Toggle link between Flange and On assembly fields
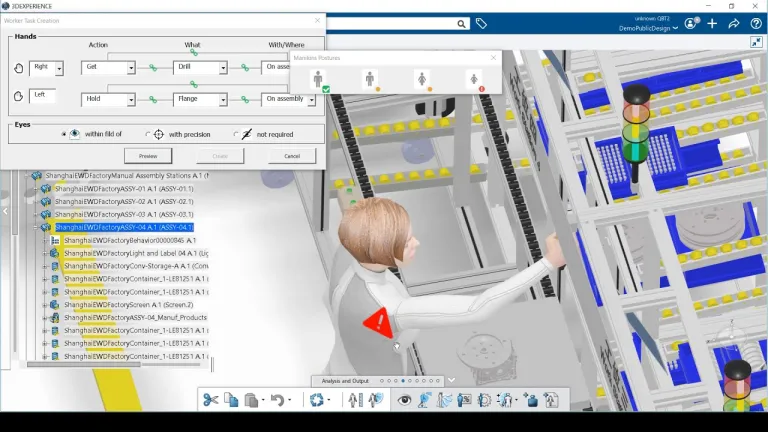The width and height of the screenshot is (768, 432). point(245,100)
